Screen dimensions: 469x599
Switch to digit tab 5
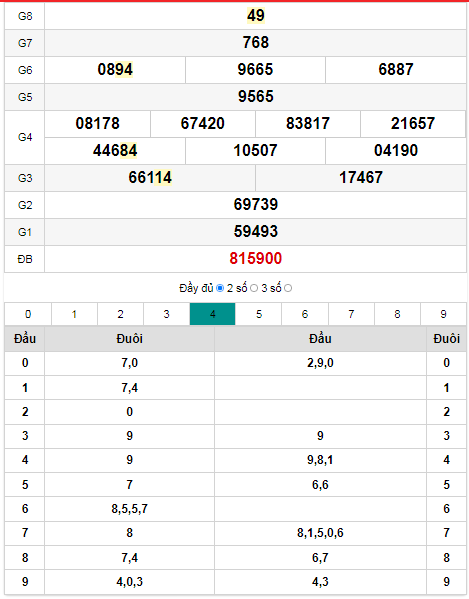pos(259,314)
